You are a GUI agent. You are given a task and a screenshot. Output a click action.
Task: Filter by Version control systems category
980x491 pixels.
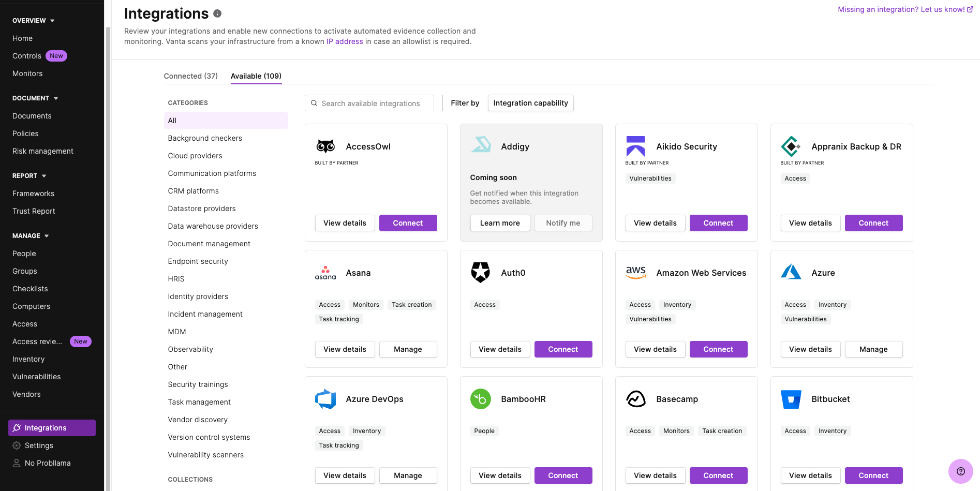point(209,437)
